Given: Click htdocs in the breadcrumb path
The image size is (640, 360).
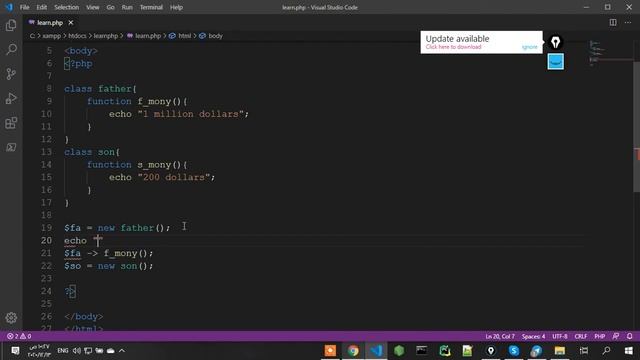Looking at the screenshot, I should click(77, 36).
